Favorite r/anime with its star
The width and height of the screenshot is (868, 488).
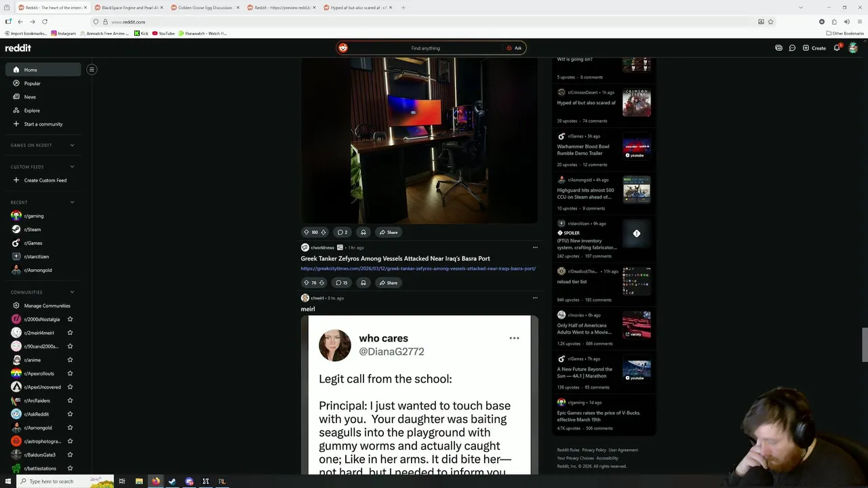(x=70, y=360)
